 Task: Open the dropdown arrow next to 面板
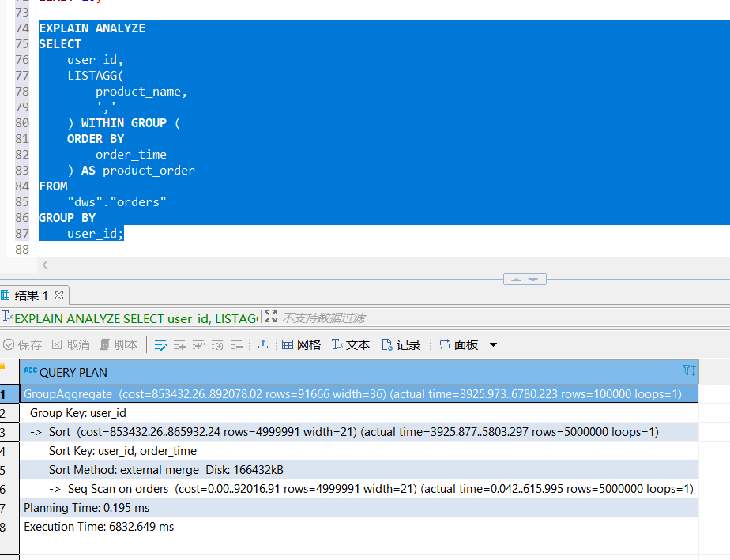[x=494, y=344]
